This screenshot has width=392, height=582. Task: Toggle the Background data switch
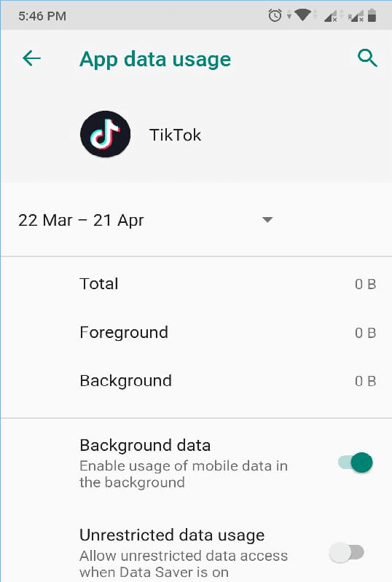(356, 463)
